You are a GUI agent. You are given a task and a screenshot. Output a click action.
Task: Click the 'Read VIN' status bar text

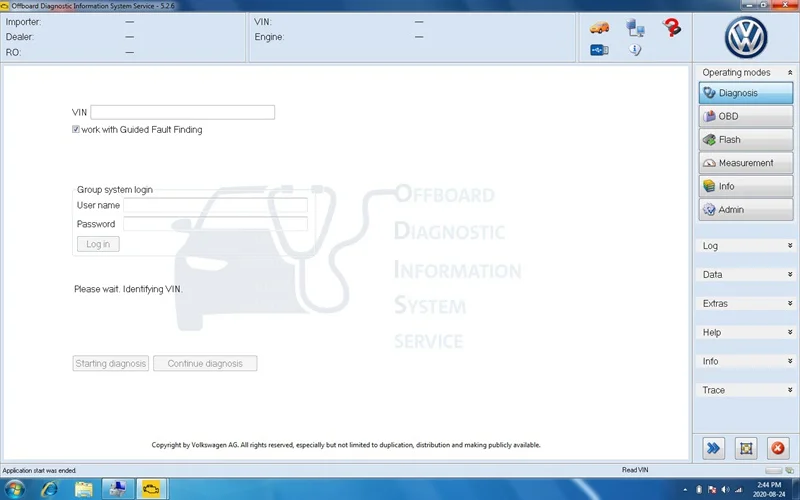635,470
